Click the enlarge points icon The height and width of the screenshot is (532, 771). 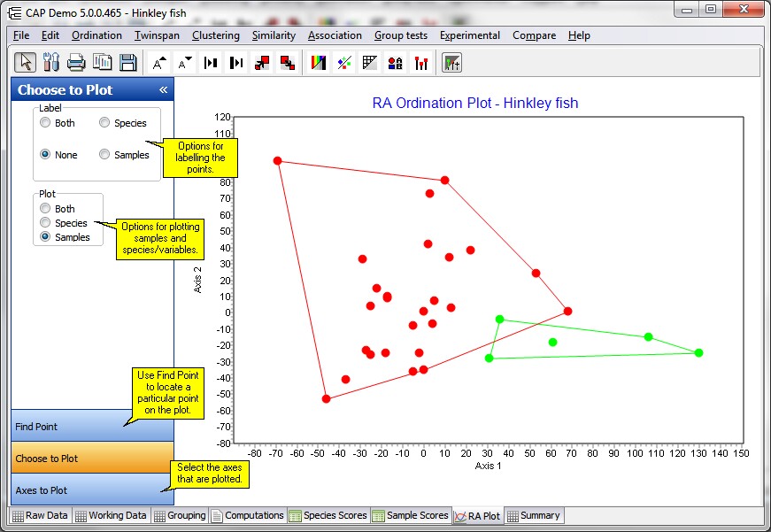pyautogui.click(x=262, y=63)
